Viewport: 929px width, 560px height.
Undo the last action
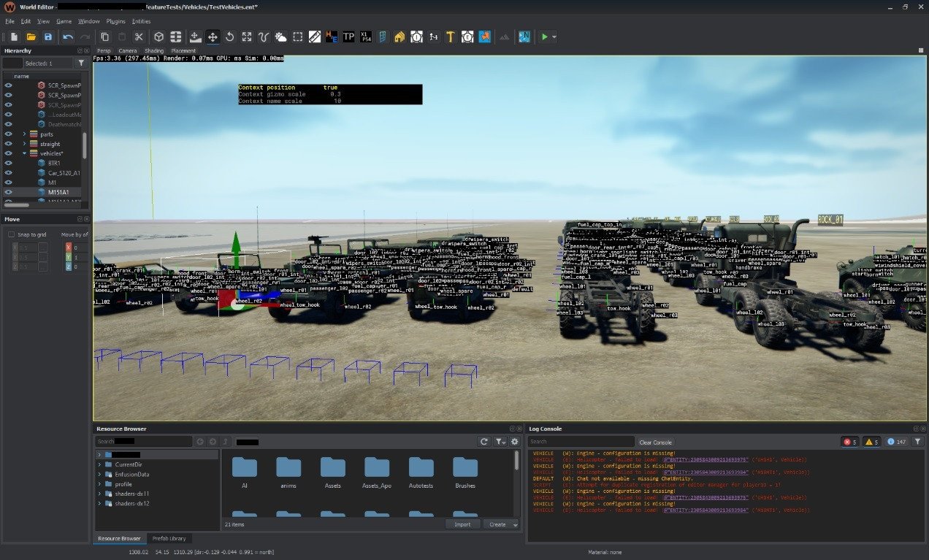tap(68, 37)
